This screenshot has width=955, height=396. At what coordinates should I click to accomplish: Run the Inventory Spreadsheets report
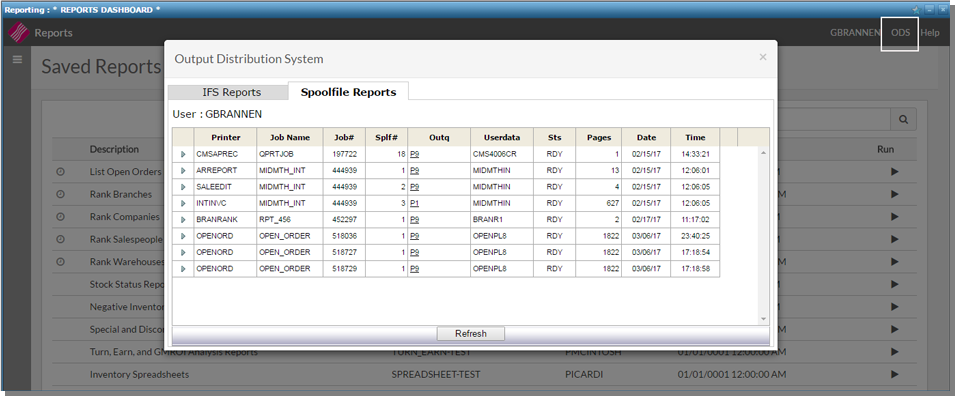[x=894, y=374]
